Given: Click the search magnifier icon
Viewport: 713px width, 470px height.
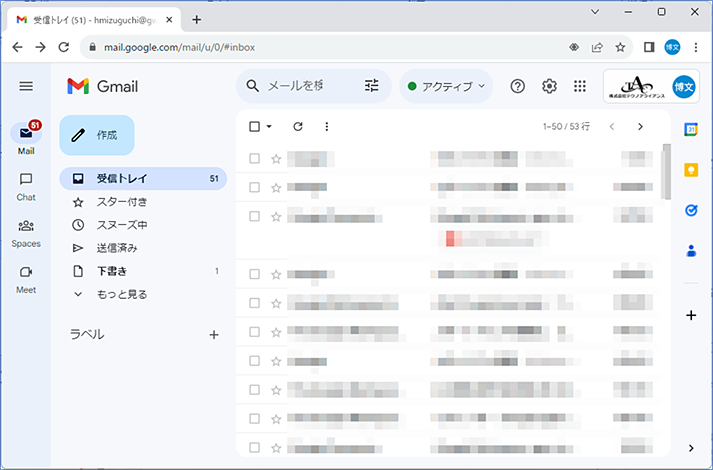Looking at the screenshot, I should (x=252, y=86).
